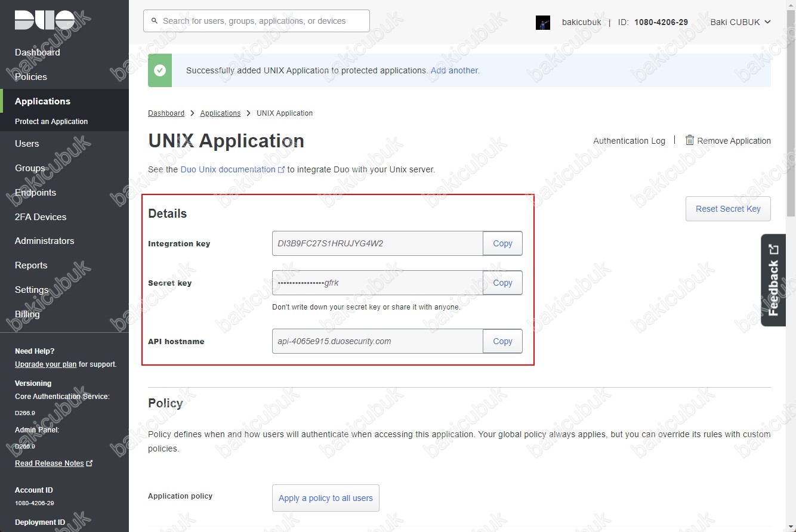The height and width of the screenshot is (532, 796).
Task: Click the Duo logo in the sidebar
Action: point(45,21)
